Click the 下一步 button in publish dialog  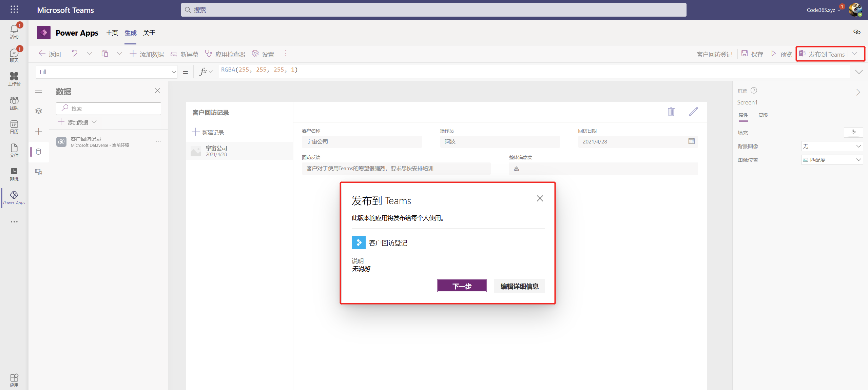(461, 286)
